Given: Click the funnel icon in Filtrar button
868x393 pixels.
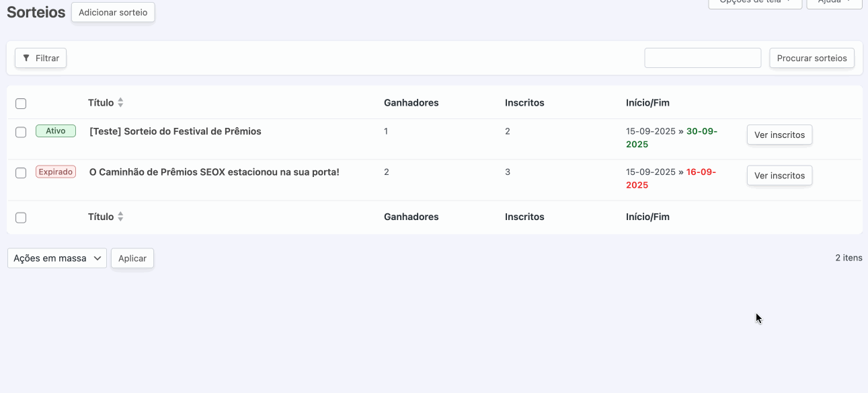Looking at the screenshot, I should pyautogui.click(x=26, y=59).
